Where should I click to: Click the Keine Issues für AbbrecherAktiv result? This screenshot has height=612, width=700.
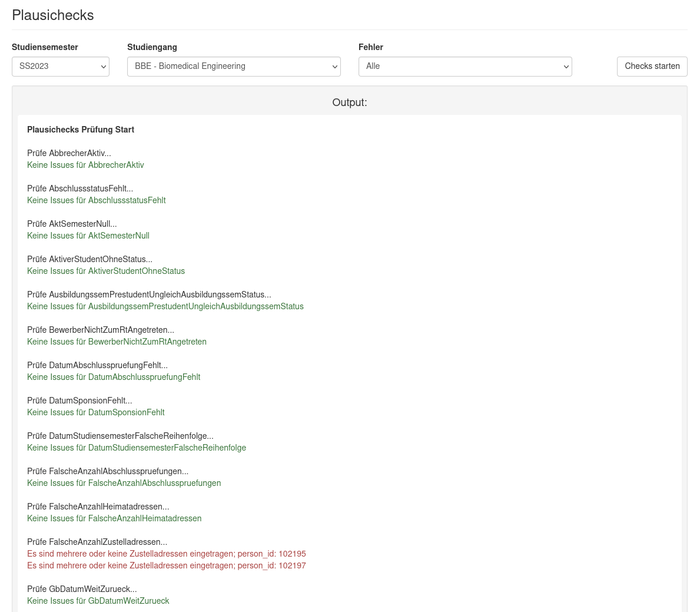click(x=85, y=165)
